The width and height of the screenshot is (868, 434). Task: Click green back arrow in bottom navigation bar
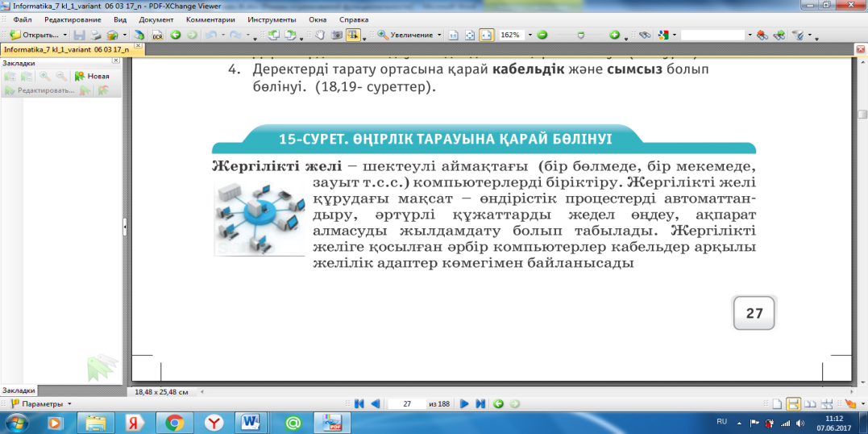(498, 403)
